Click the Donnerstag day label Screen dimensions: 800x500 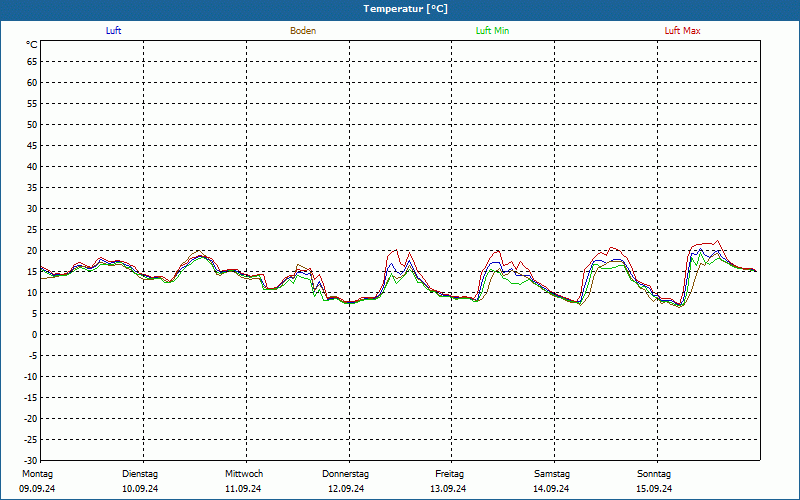[x=345, y=474]
